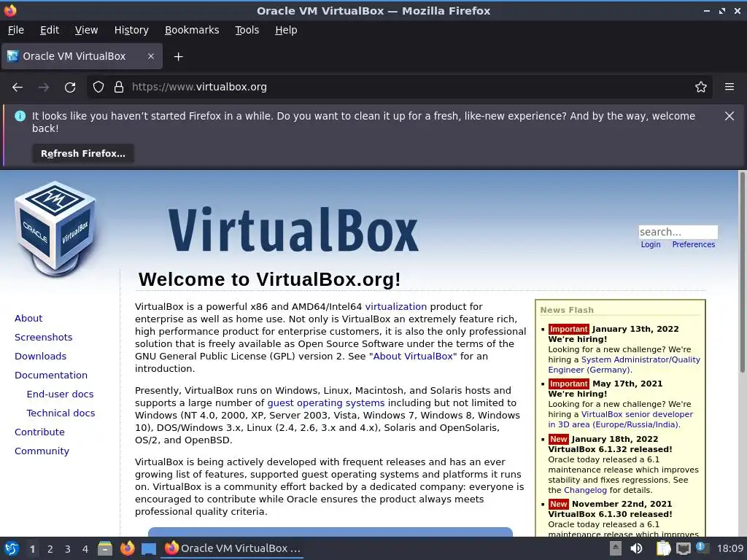Viewport: 747px width, 560px height.
Task: Open the LXQt start menu icon
Action: click(12, 548)
